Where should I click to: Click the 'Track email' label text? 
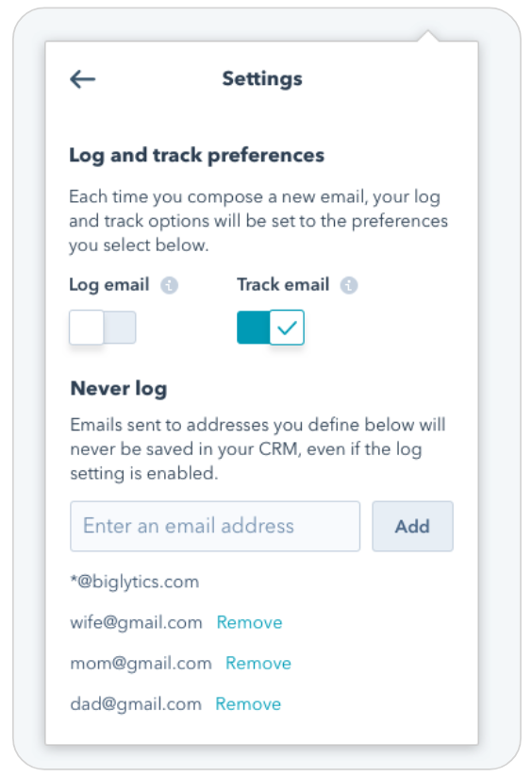[x=283, y=284]
